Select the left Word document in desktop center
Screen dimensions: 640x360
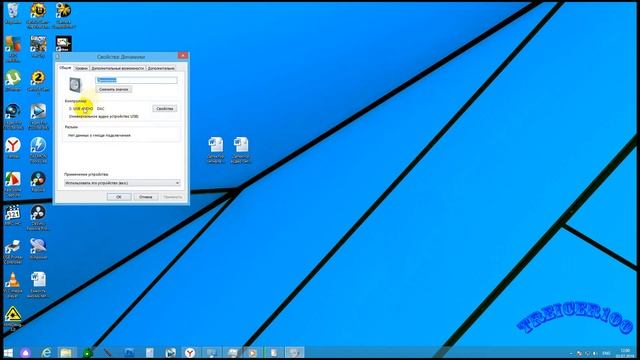pyautogui.click(x=216, y=150)
